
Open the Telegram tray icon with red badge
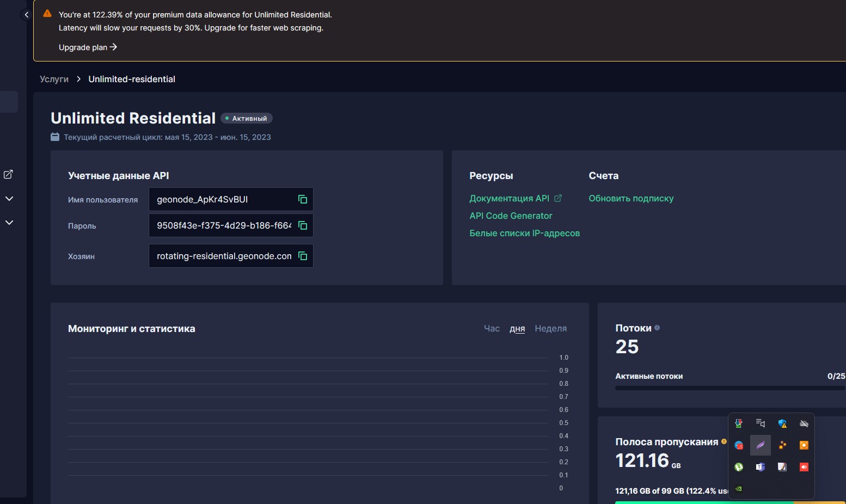pos(739,445)
